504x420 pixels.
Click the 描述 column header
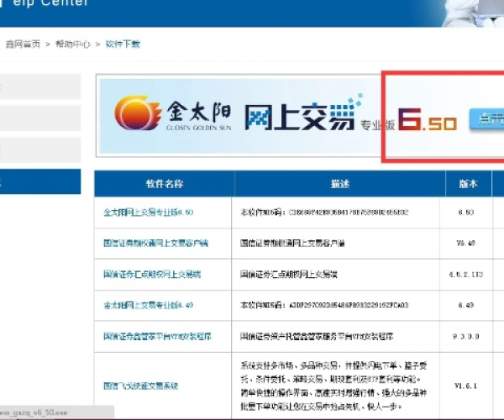340,184
